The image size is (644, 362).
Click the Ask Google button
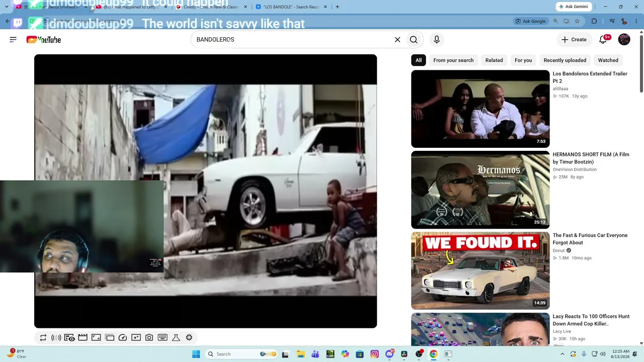[531, 21]
